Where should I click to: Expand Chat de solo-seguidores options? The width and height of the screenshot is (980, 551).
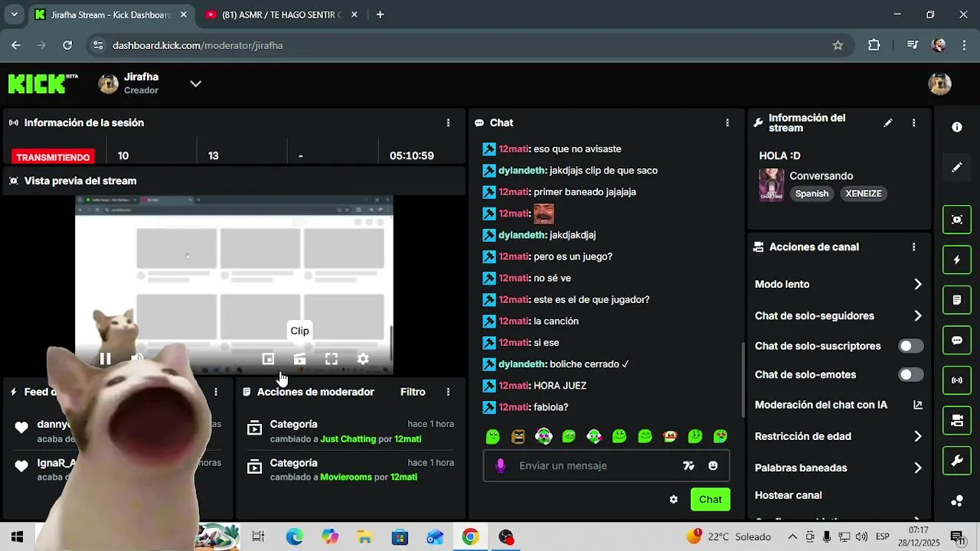point(918,316)
